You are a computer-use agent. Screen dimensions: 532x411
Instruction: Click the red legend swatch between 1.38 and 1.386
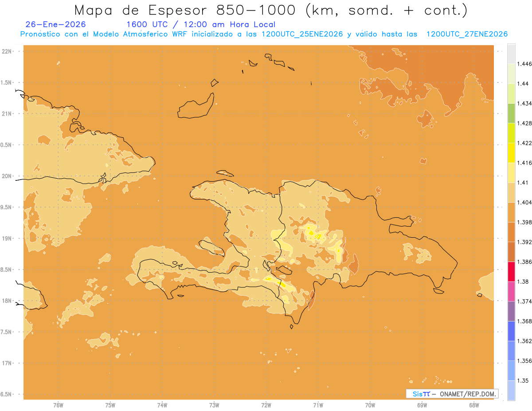click(511, 272)
